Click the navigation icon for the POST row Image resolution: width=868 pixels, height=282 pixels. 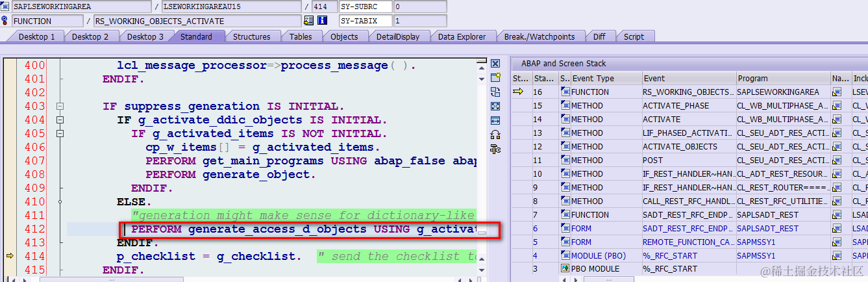click(x=837, y=160)
